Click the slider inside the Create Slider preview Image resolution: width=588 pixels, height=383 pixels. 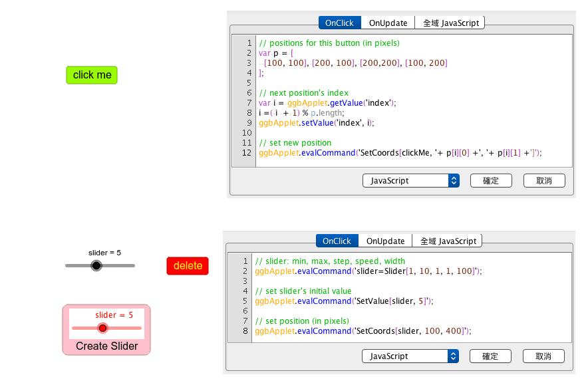tap(102, 327)
